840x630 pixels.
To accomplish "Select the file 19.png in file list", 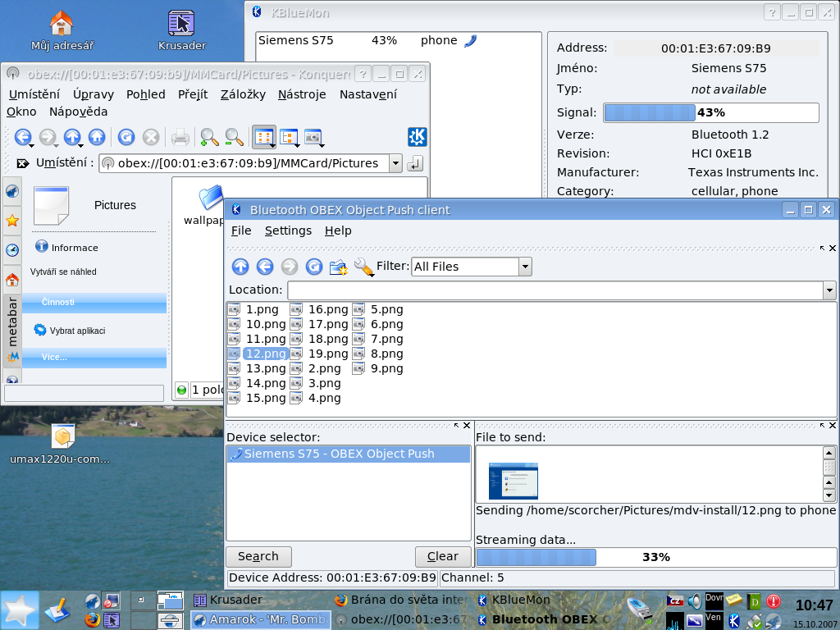I will 319,354.
